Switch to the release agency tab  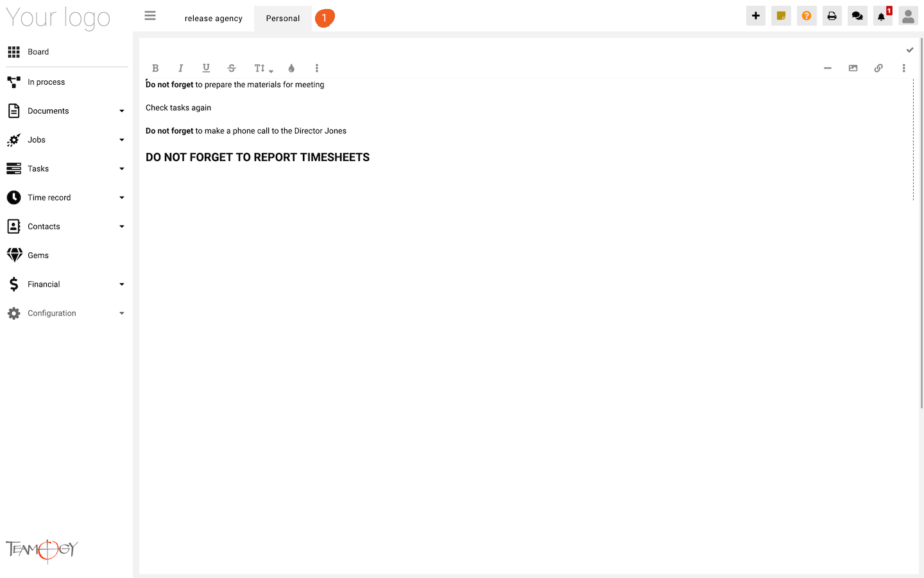214,19
